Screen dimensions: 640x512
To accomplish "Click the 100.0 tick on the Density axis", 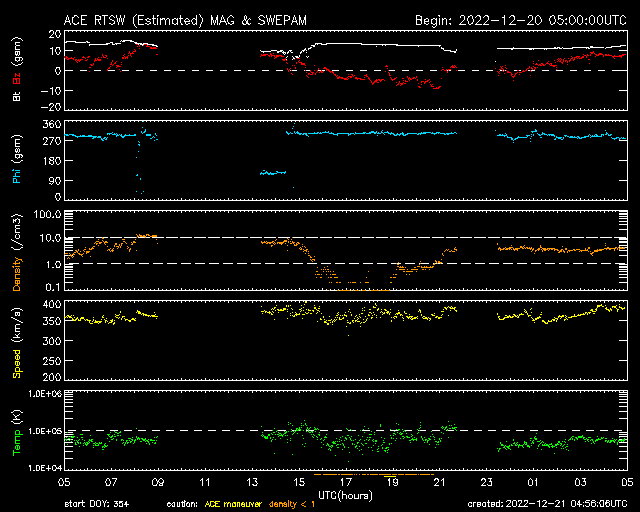I will click(x=45, y=214).
